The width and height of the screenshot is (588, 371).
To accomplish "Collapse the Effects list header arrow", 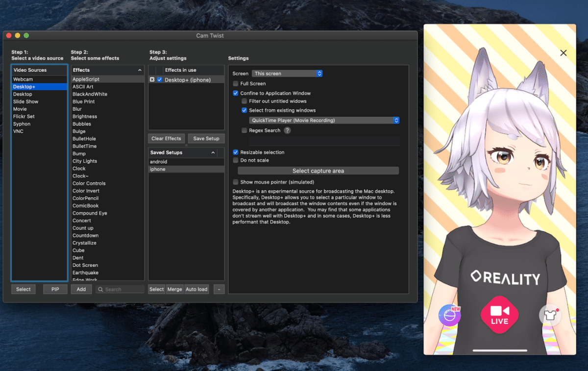I will coord(140,70).
